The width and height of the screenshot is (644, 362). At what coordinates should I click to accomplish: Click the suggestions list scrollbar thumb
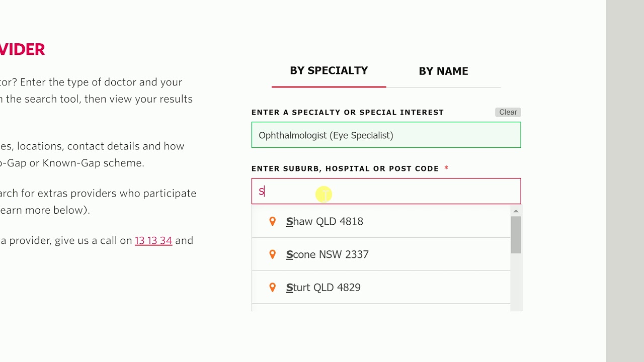[x=516, y=235]
